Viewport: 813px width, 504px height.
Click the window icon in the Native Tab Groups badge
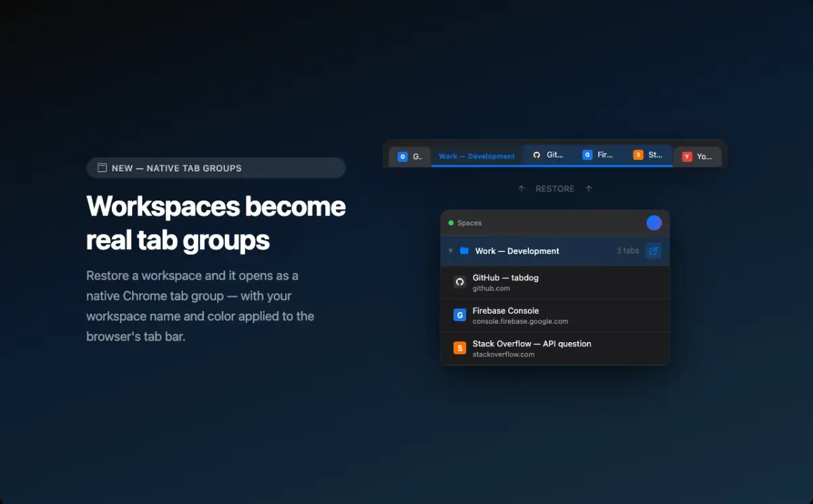[102, 168]
